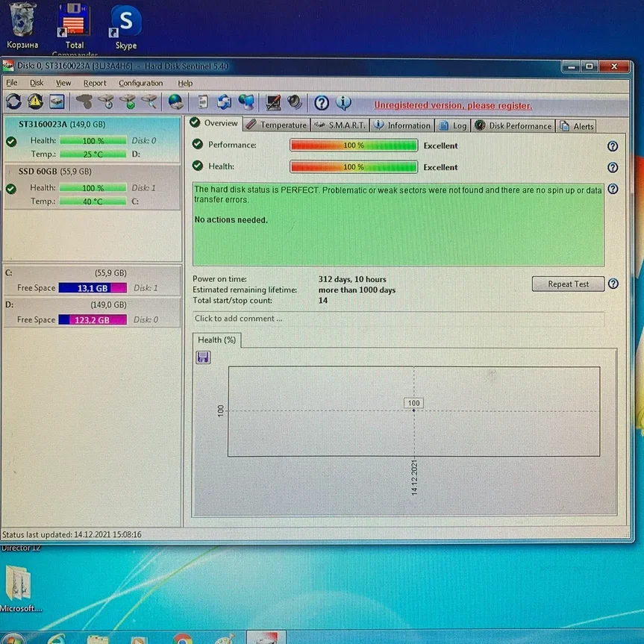Select the ST3160023A disk entry

click(x=93, y=140)
